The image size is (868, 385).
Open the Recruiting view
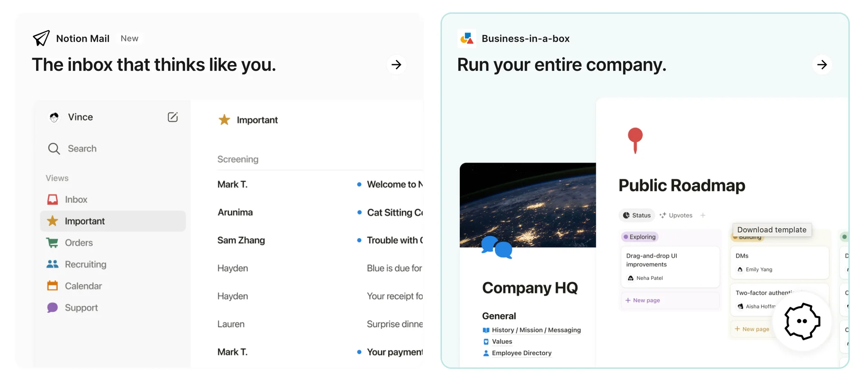[85, 264]
